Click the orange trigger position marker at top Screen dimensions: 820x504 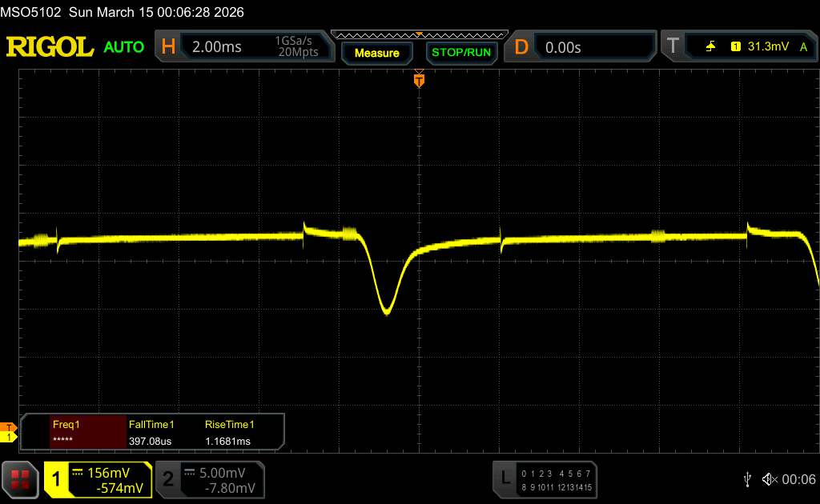pos(418,79)
